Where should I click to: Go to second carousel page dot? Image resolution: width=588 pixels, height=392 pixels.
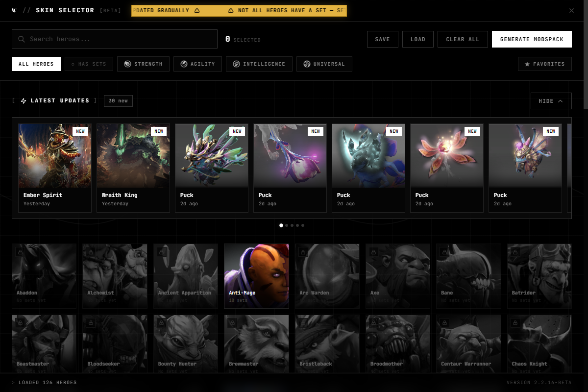pos(287,225)
